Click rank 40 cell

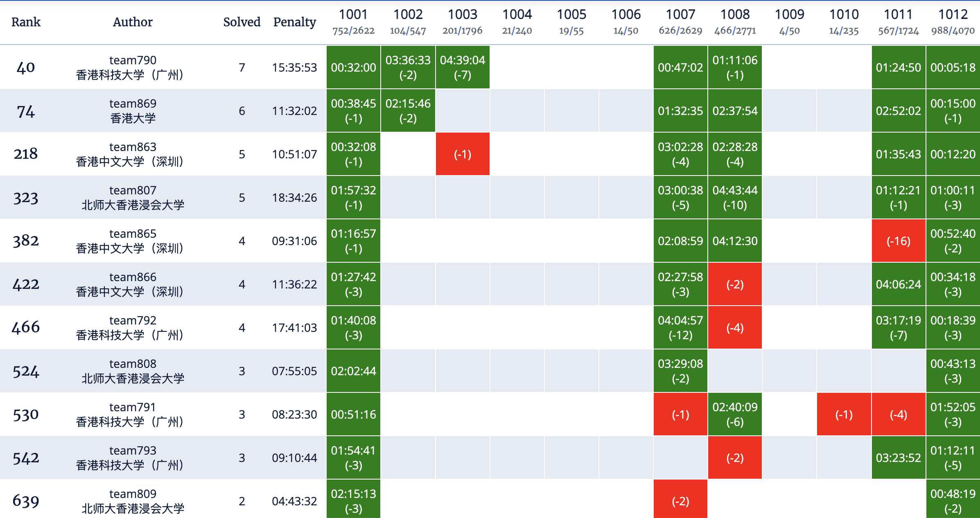26,68
